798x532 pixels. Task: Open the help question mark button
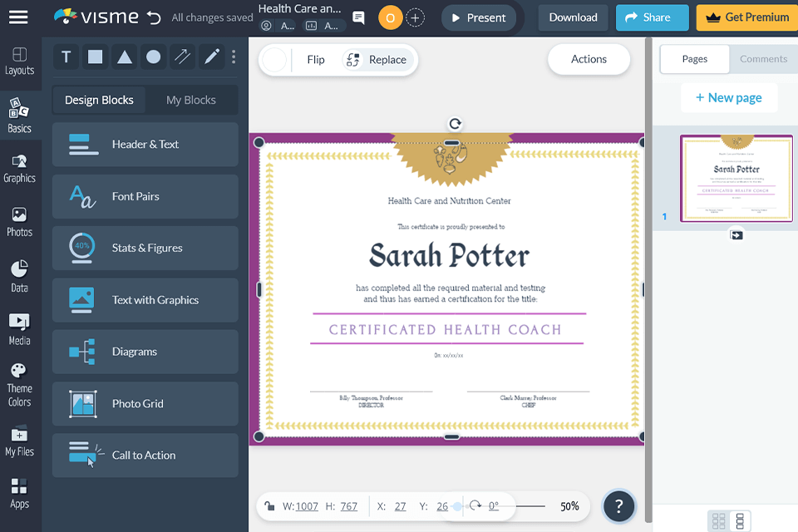[x=618, y=506]
